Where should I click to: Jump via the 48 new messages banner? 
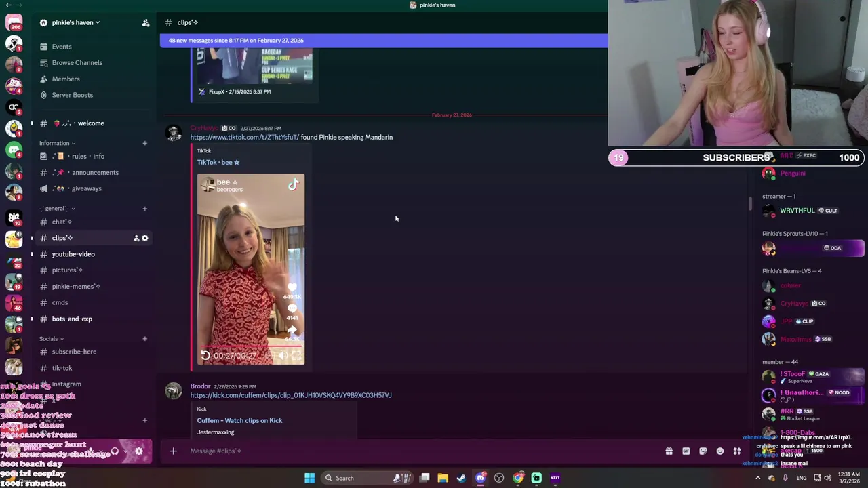click(384, 41)
